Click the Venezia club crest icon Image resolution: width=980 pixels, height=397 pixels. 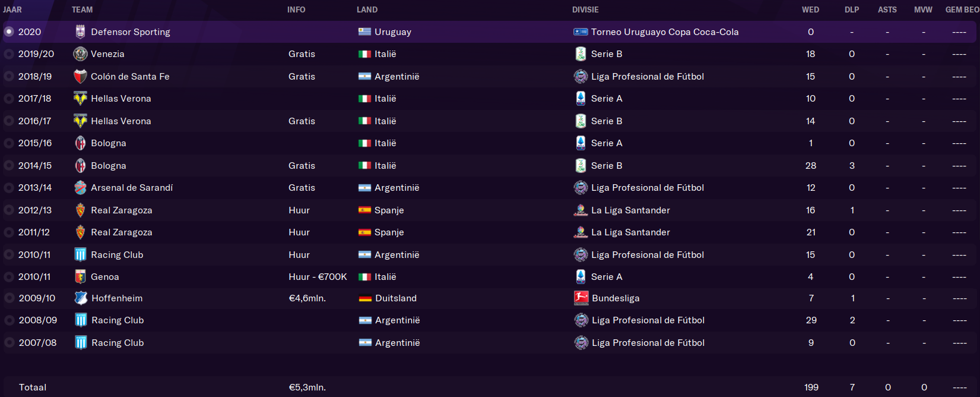(x=80, y=54)
